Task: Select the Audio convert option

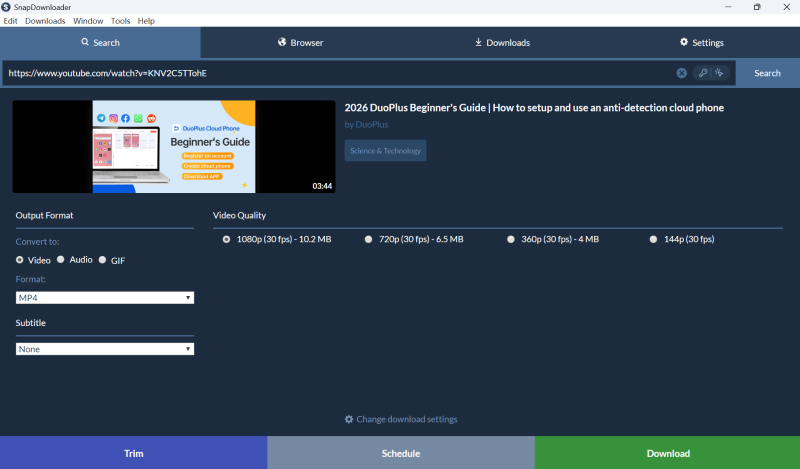Action: (x=61, y=260)
